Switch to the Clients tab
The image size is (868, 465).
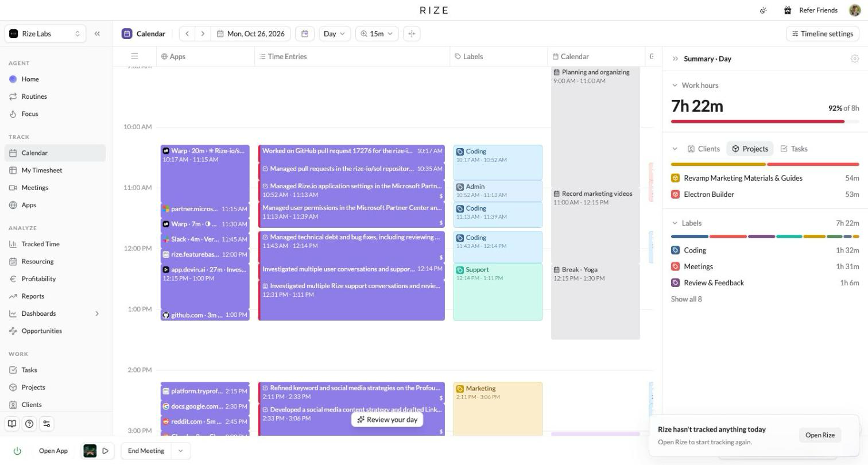pyautogui.click(x=704, y=149)
